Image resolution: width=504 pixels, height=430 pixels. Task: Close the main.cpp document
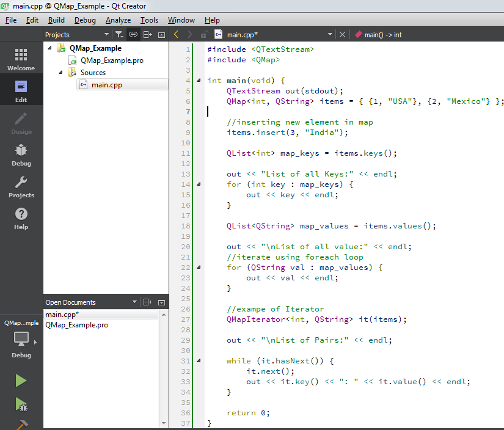pyautogui.click(x=342, y=35)
